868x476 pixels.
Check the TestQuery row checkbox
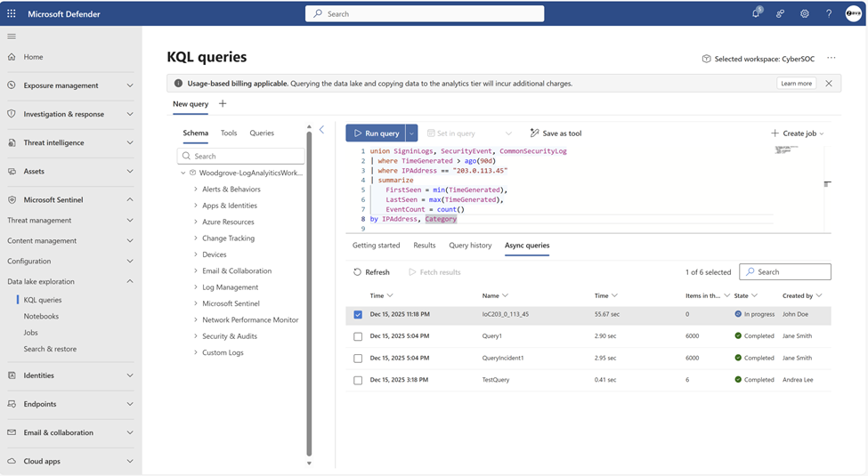[358, 380]
